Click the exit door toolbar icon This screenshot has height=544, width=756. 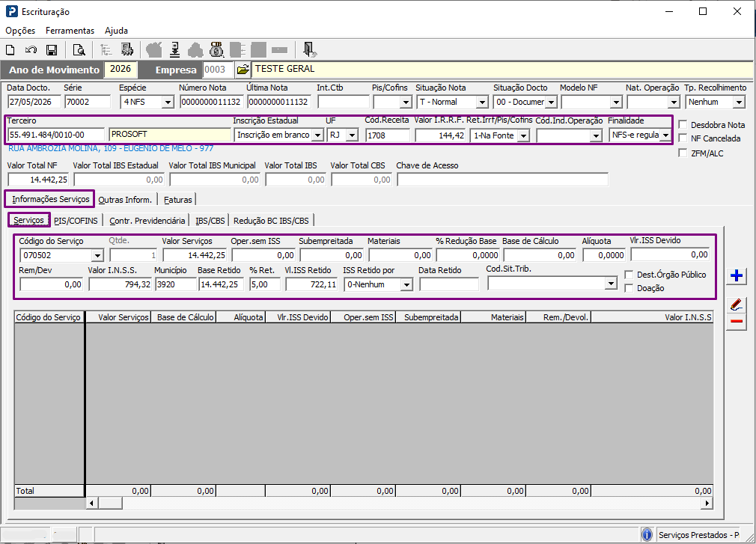click(x=309, y=49)
